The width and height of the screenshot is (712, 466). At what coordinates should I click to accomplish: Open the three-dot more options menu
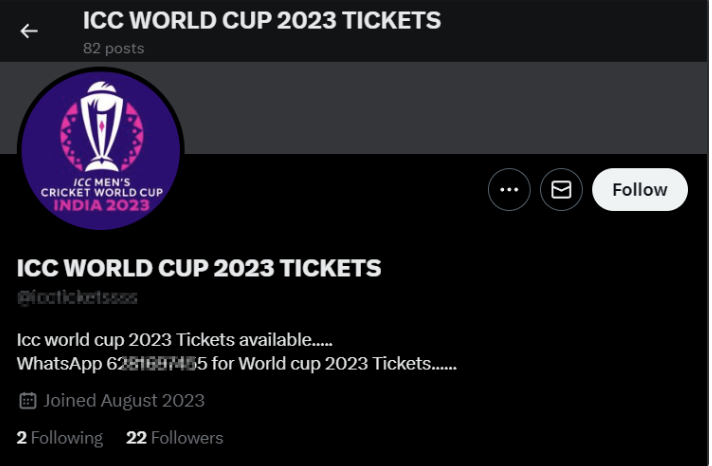(x=509, y=189)
